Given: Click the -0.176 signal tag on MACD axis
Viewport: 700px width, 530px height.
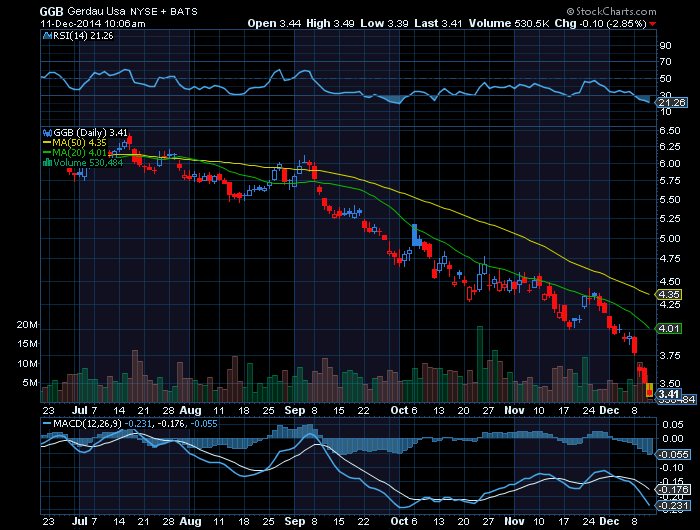Looking at the screenshot, I should (x=671, y=490).
